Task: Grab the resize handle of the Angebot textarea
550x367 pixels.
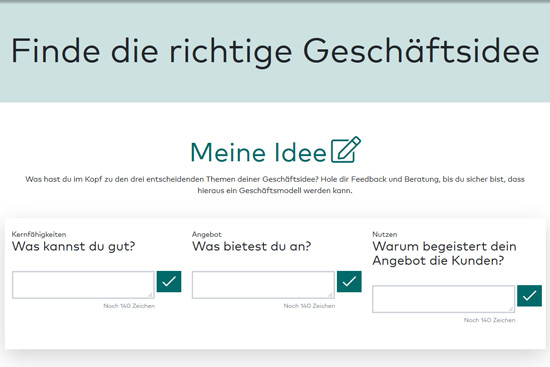Action: pos(330,295)
